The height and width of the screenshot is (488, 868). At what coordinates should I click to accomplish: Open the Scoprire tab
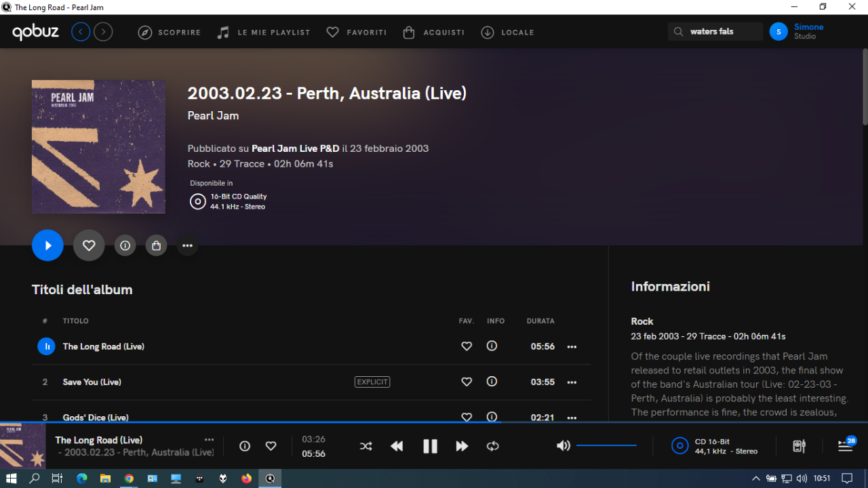170,32
